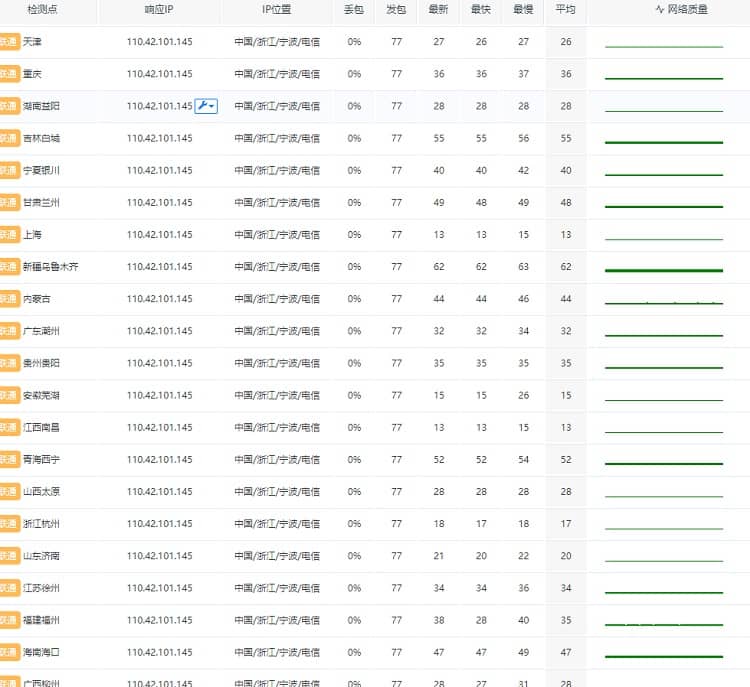The image size is (750, 687).
Task: Click the response IP in the 天津 row
Action: pyautogui.click(x=160, y=42)
